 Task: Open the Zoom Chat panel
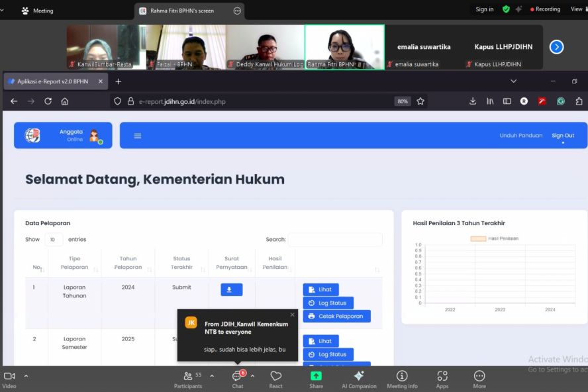(x=237, y=379)
